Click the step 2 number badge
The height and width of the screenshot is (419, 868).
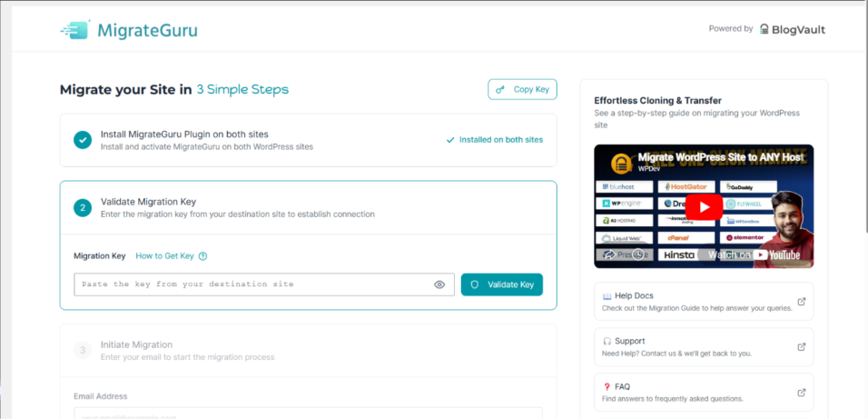coord(83,208)
